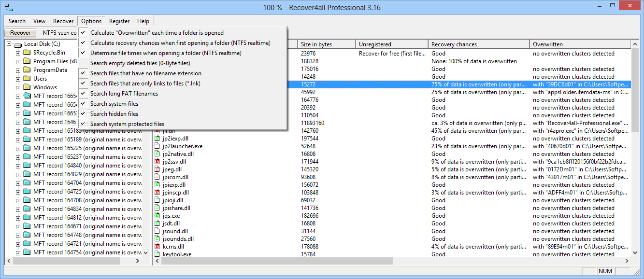Image resolution: width=644 pixels, height=279 pixels.
Task: Toggle Determine file times when opening a folder
Action: coord(182,53)
